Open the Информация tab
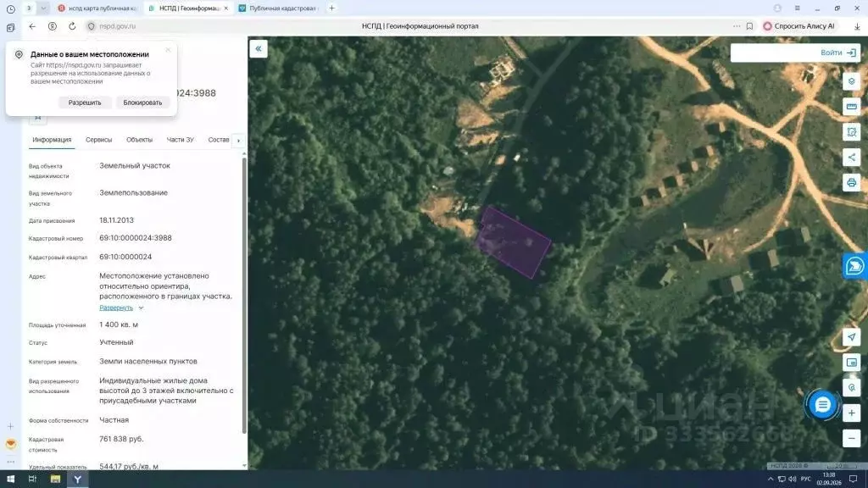 [52, 140]
